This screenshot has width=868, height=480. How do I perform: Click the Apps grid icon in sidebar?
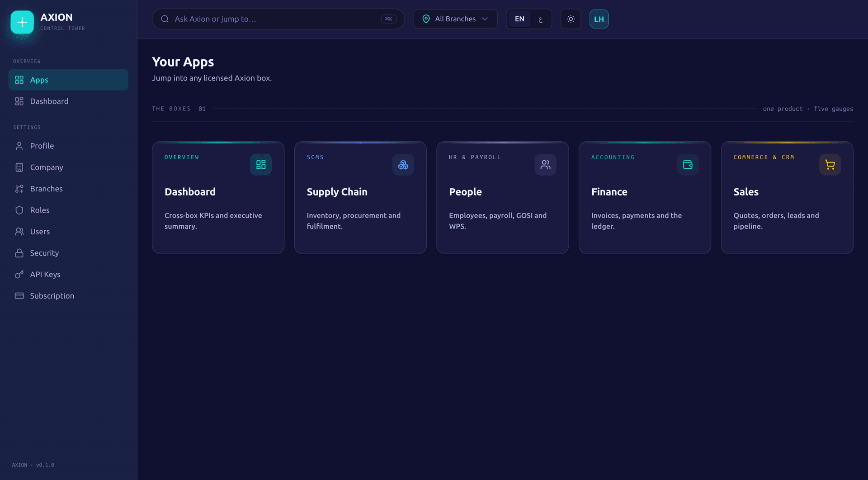point(19,80)
